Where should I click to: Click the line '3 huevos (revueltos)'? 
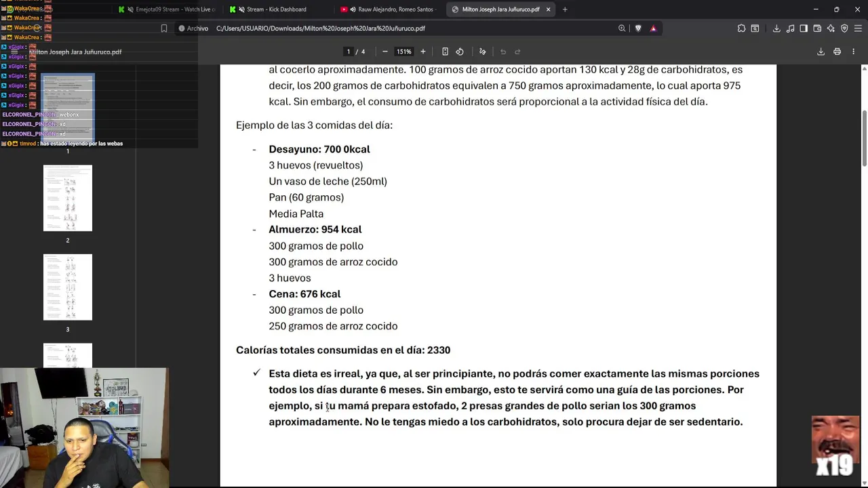pos(316,165)
